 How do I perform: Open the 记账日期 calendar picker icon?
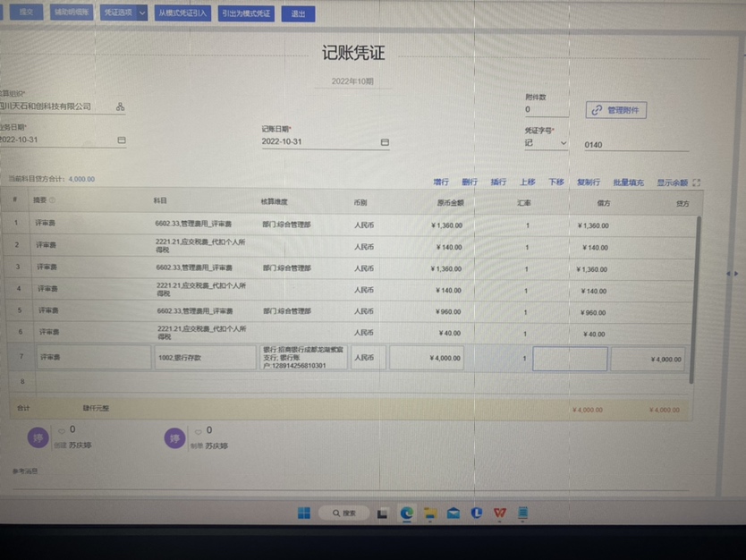point(385,142)
